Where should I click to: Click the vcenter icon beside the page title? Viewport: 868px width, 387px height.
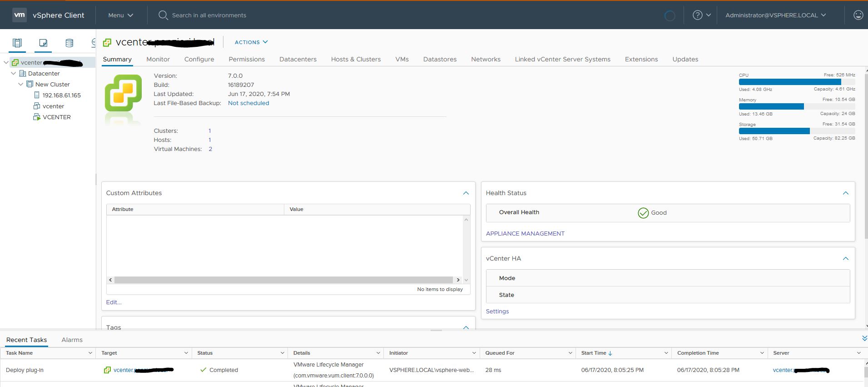[x=107, y=42]
